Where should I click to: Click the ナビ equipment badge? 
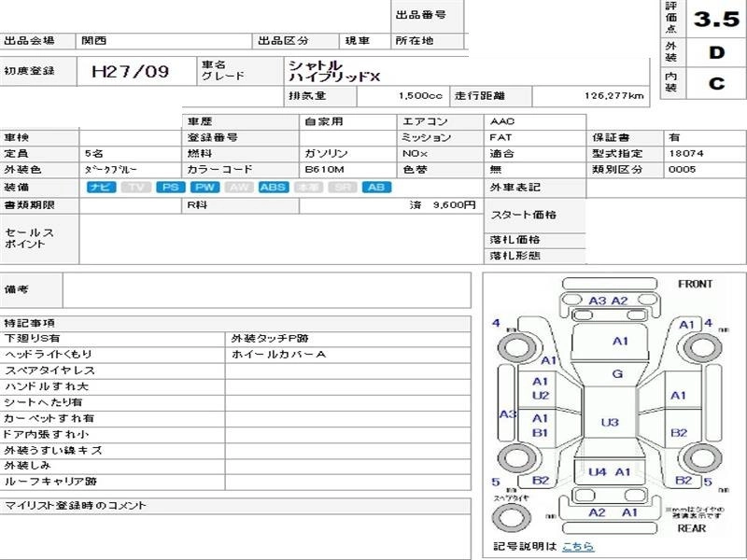coord(102,188)
